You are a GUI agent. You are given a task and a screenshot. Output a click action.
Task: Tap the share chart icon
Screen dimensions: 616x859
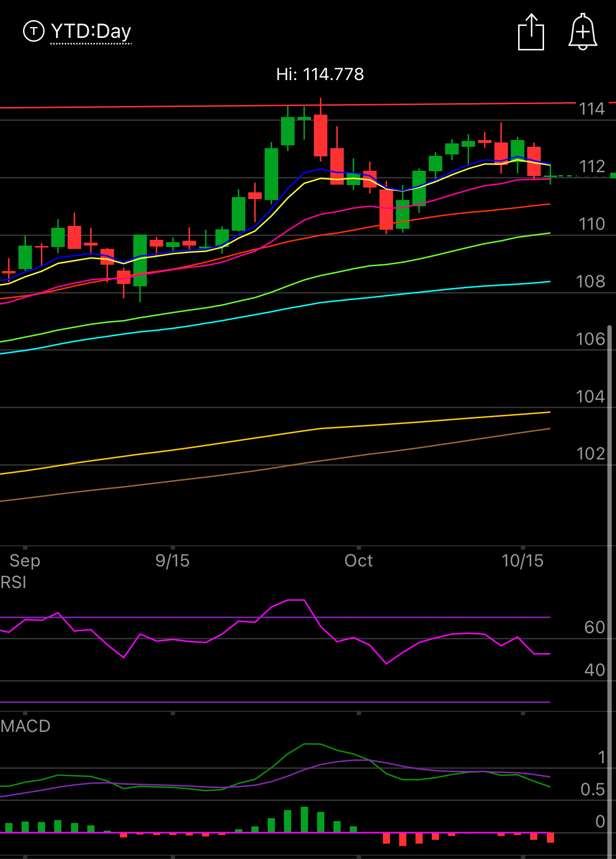coord(531,32)
